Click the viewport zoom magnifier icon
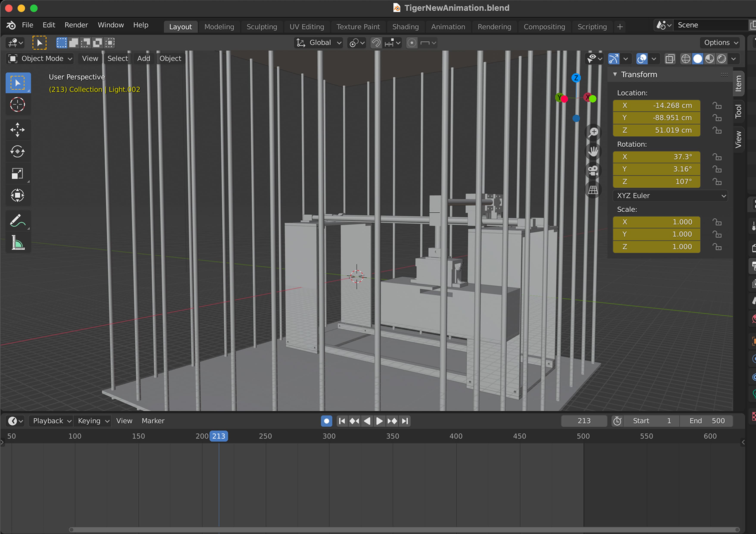Image resolution: width=756 pixels, height=534 pixels. coord(593,132)
